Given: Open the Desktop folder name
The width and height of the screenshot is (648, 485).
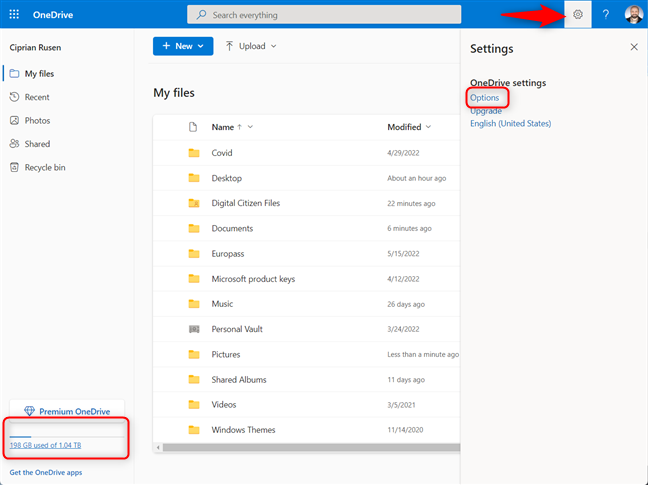Looking at the screenshot, I should (x=226, y=178).
